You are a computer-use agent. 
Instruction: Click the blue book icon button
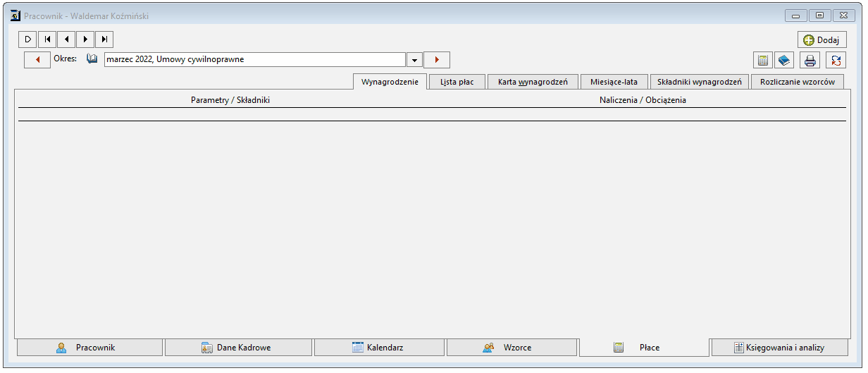click(x=785, y=60)
